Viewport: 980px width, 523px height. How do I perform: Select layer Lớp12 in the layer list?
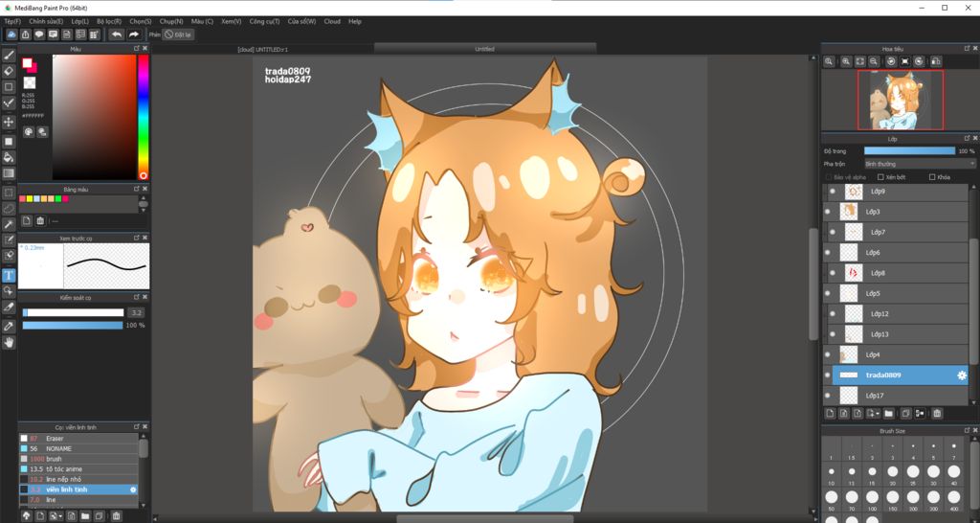900,314
